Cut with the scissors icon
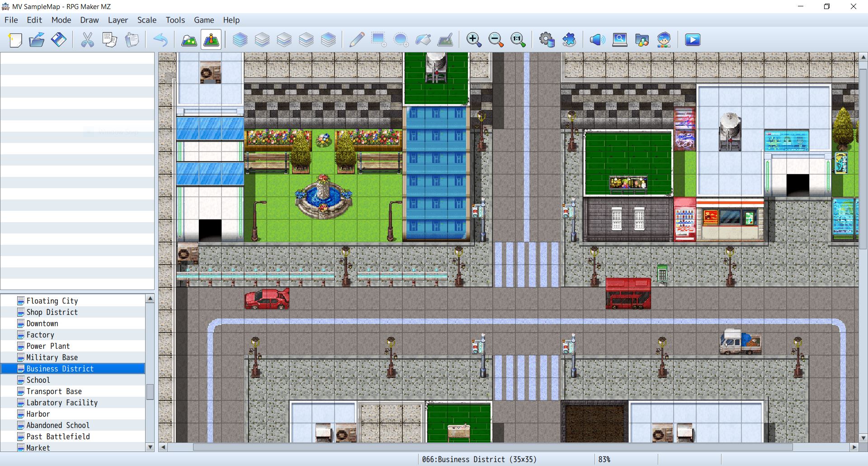This screenshot has width=868, height=466. (x=87, y=40)
